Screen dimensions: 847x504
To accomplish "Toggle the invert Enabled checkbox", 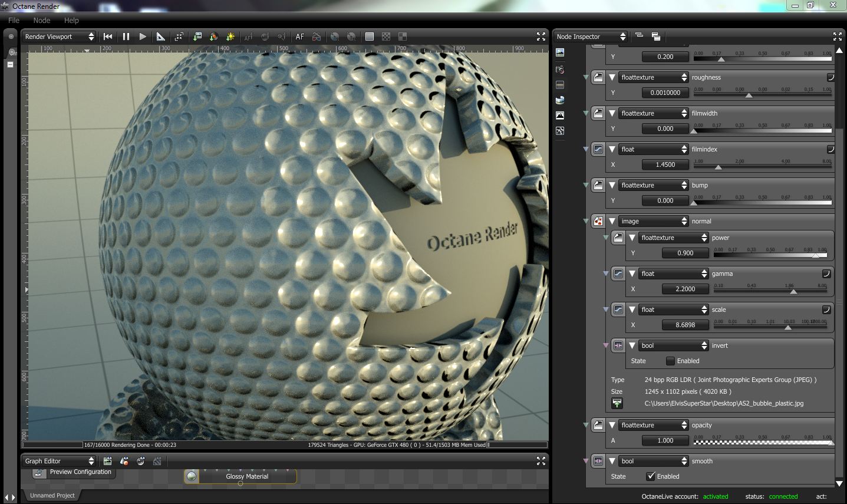I will [670, 361].
